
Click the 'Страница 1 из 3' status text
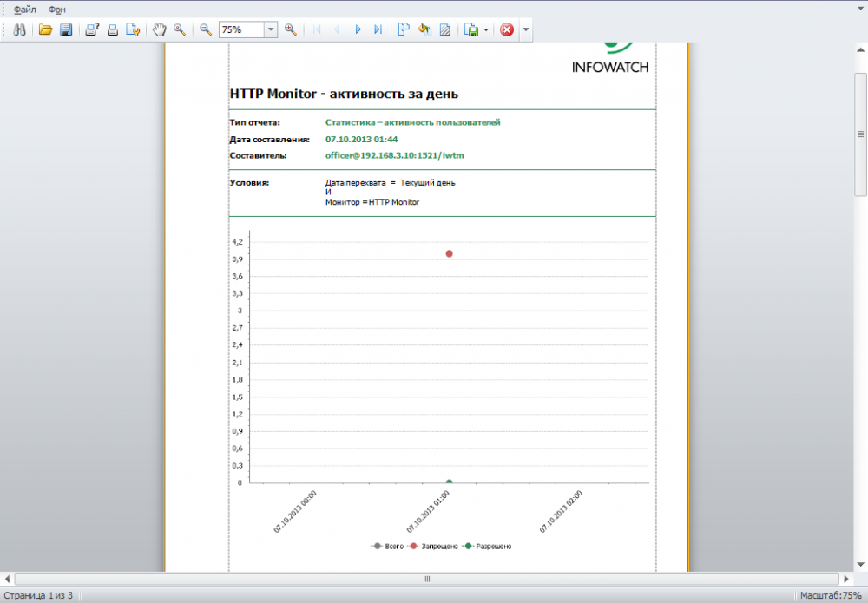38,595
